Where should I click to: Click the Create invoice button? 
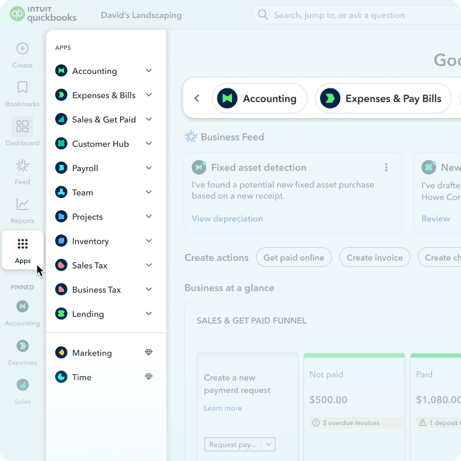tap(375, 257)
